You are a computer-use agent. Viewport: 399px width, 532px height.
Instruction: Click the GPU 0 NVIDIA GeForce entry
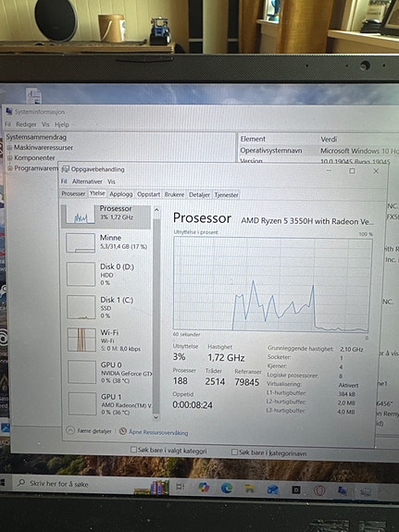109,372
